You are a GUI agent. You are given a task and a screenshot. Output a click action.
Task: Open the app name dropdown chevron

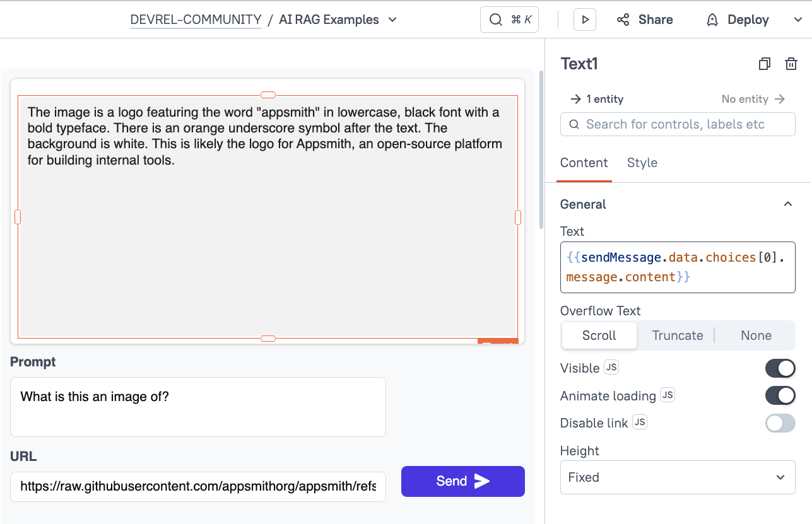[392, 20]
